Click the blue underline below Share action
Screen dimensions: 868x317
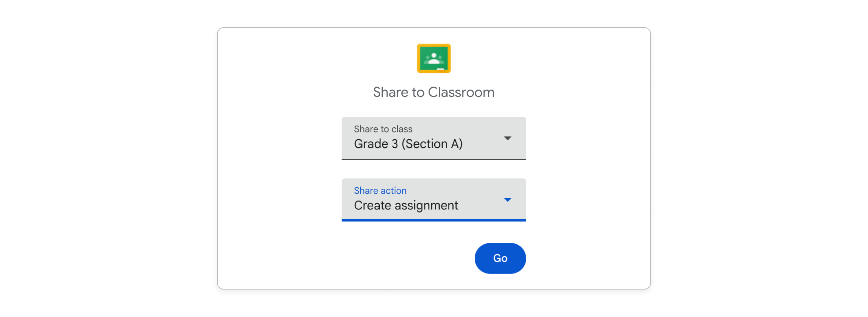click(x=433, y=220)
